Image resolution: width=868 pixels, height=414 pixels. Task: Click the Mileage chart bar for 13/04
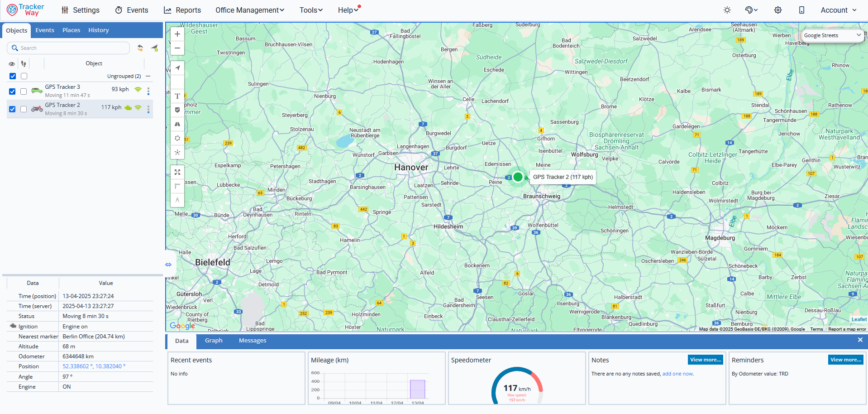point(417,389)
